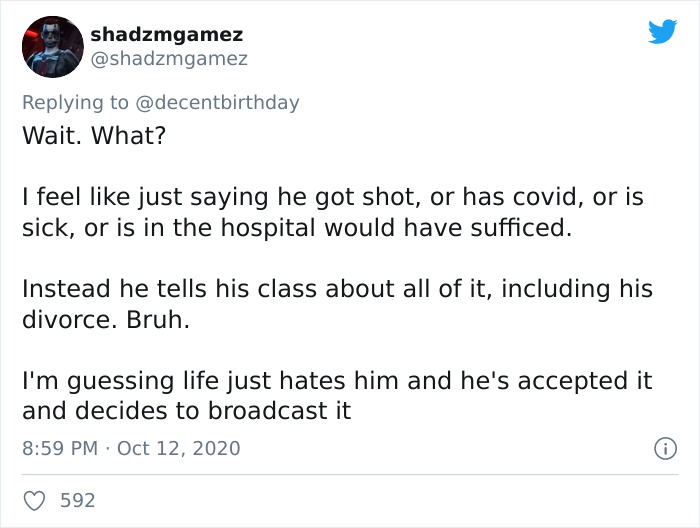Click the paragraph starting 'Instead he tells'

337,304
